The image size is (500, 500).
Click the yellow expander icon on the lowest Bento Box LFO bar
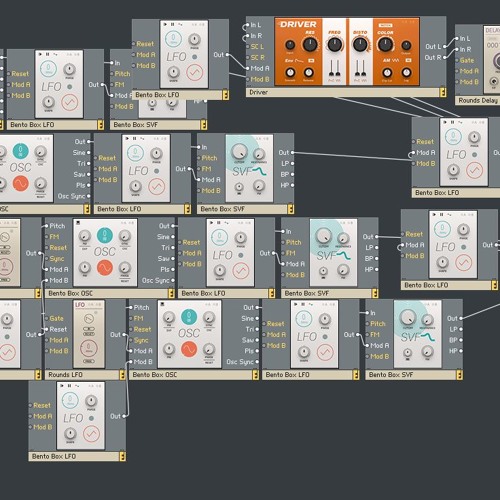point(122,457)
